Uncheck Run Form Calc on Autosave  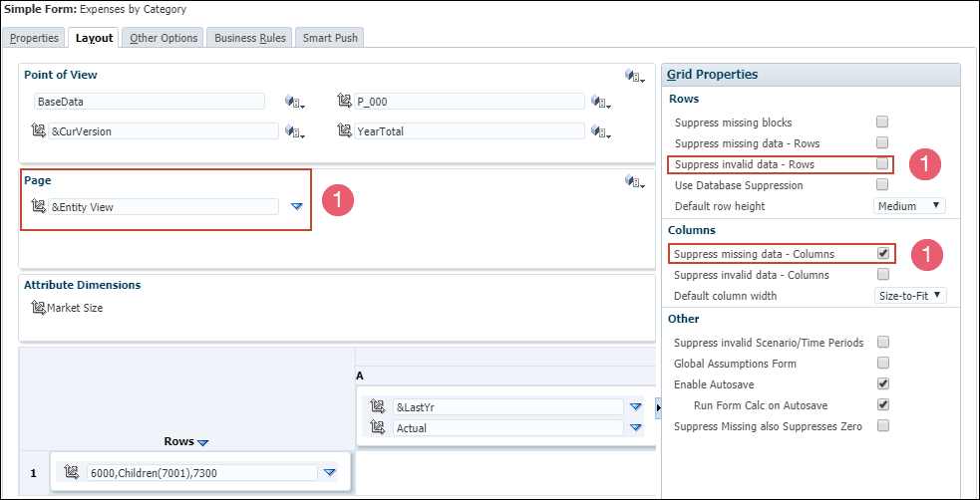pyautogui.click(x=883, y=404)
